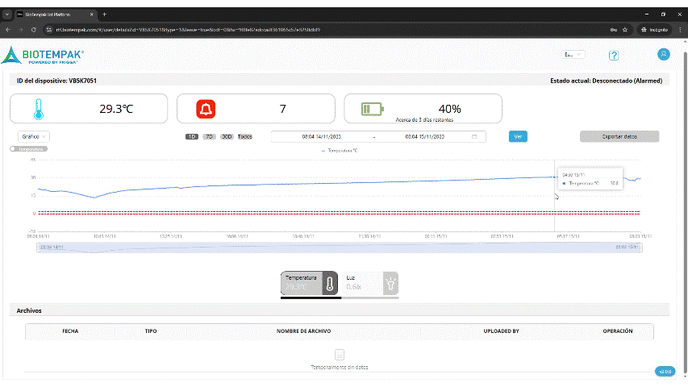The height and width of the screenshot is (387, 688).
Task: Click flashlight icon on Luz card
Action: coord(391,283)
